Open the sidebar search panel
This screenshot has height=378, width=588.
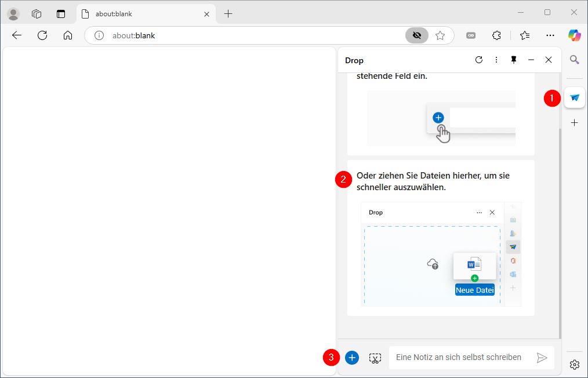(x=574, y=60)
